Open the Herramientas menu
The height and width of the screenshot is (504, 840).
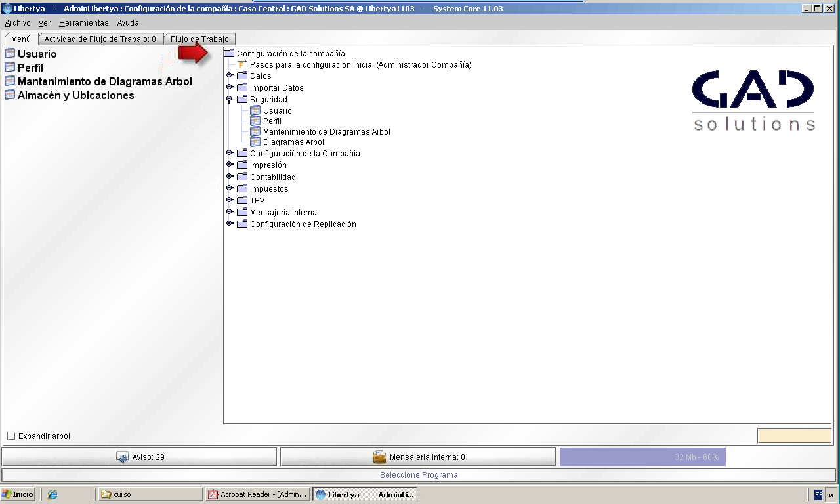coord(84,22)
